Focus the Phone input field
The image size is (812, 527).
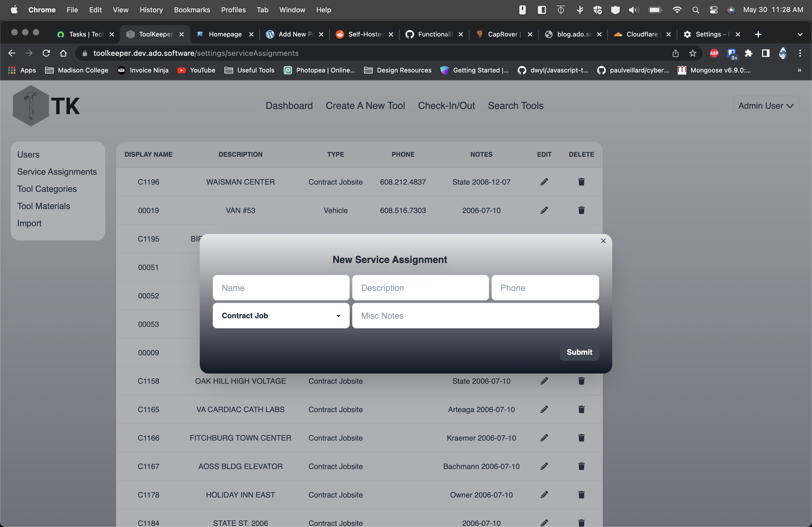(545, 288)
